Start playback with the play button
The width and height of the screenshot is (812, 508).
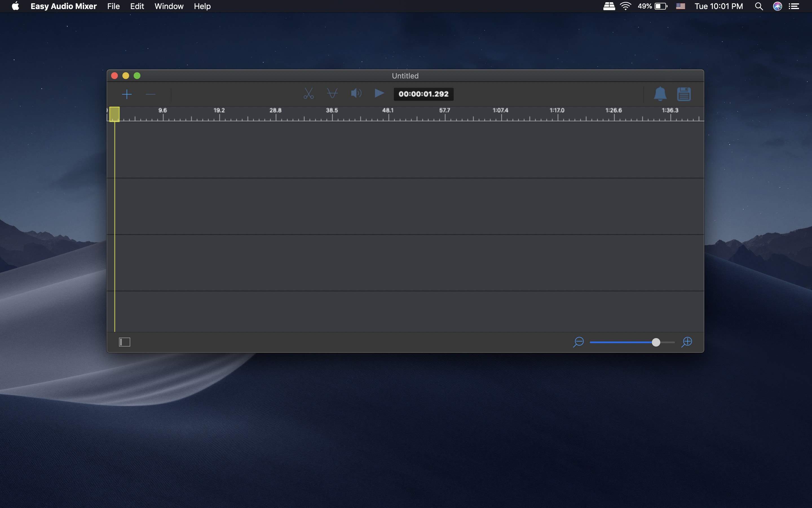379,93
